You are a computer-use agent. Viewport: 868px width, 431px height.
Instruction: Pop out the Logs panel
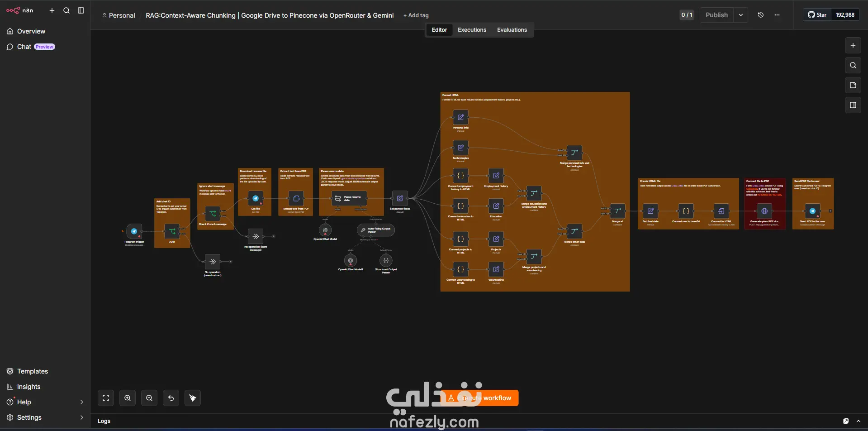click(x=846, y=421)
